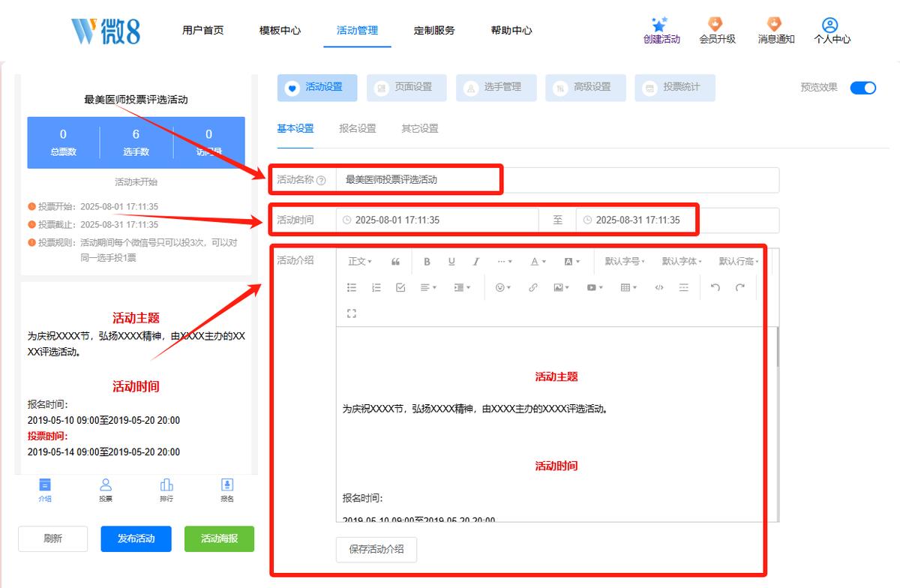Open 会员升级 membership upgrade
Image resolution: width=900 pixels, height=588 pixels.
pos(717,31)
